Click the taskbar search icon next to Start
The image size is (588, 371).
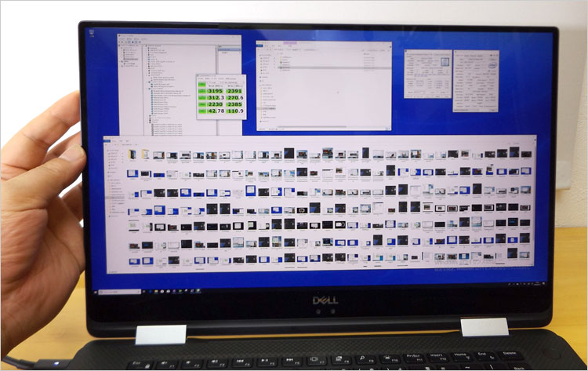click(103, 291)
